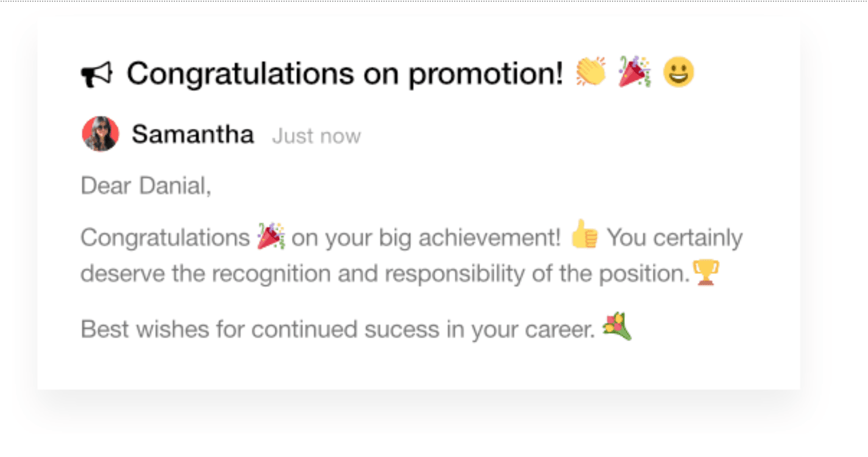Click the megaphone announcement icon
Image resolution: width=868 pixels, height=457 pixels.
(x=96, y=74)
